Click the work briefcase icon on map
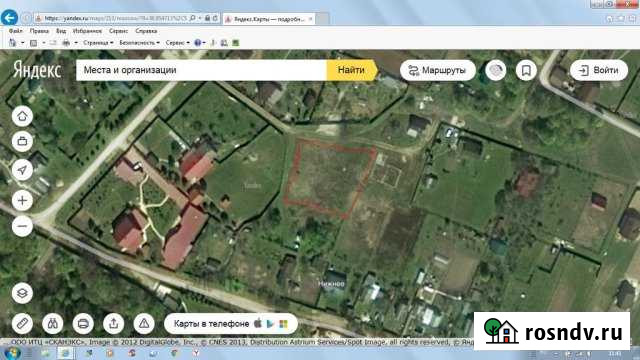 (x=22, y=141)
